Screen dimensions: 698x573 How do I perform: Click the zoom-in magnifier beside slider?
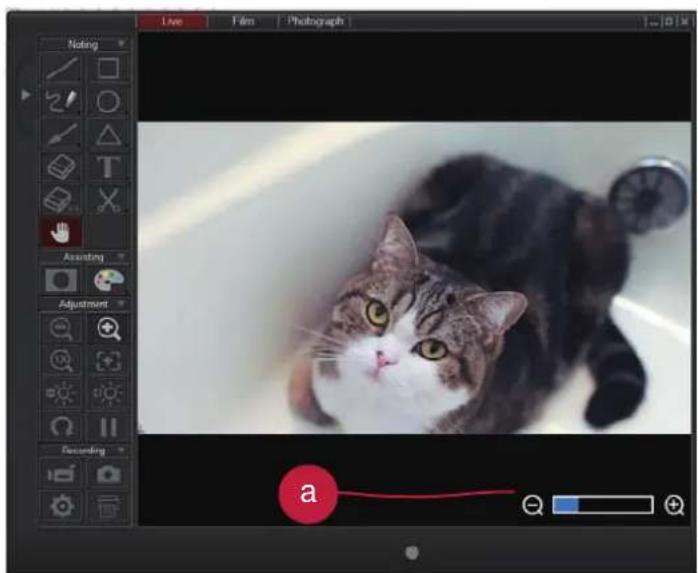[674, 505]
